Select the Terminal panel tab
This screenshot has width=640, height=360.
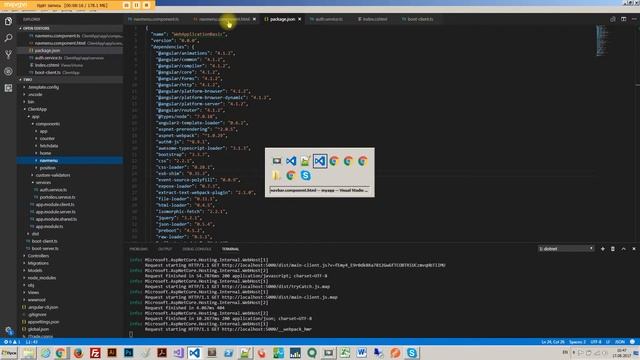pyautogui.click(x=231, y=249)
